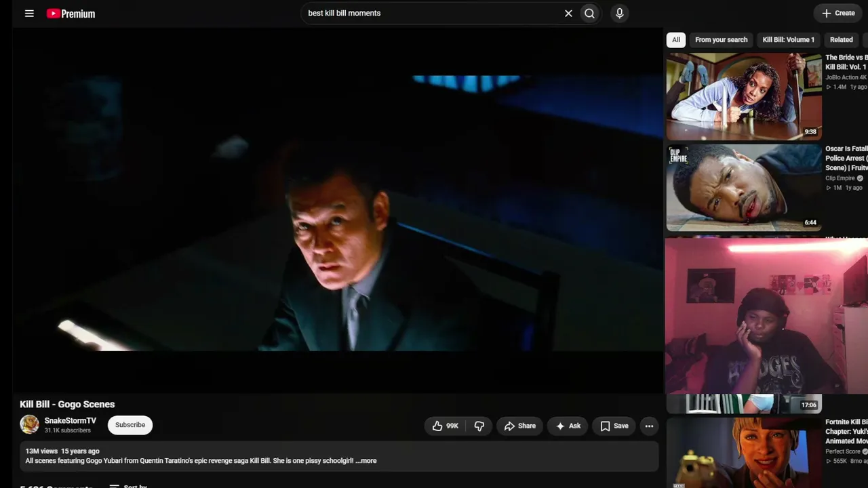Click the main video player to pause

click(x=338, y=210)
